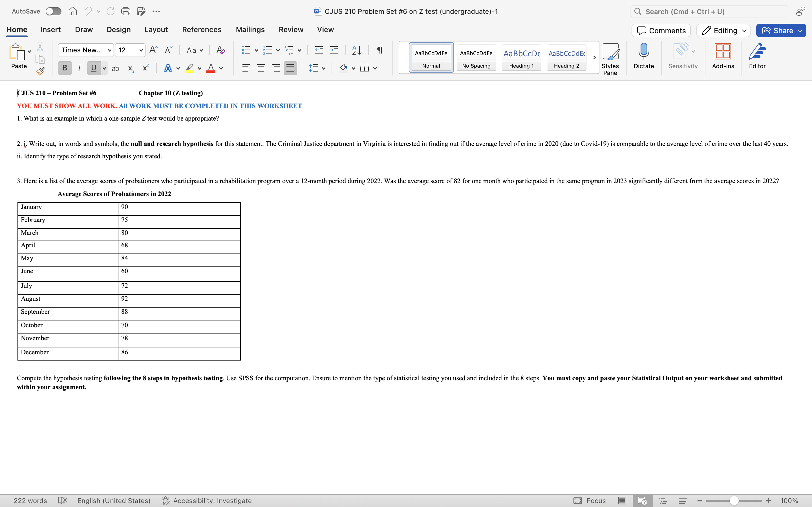This screenshot has height=507, width=812.
Task: Click the Search field in title bar
Action: tap(710, 12)
